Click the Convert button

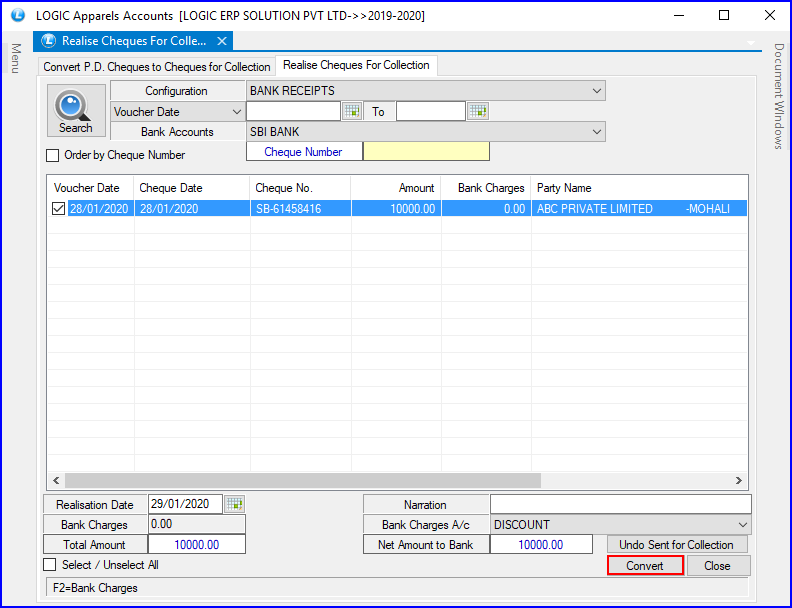[x=645, y=566]
